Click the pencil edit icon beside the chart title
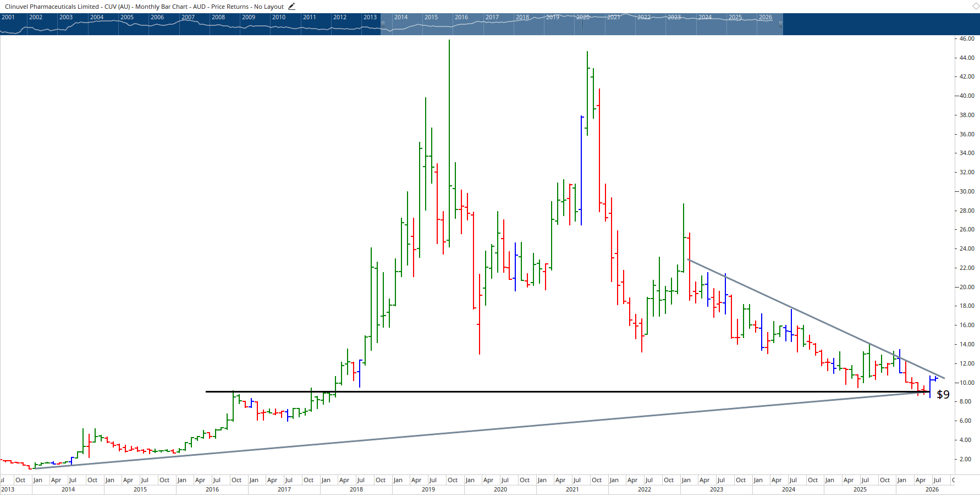 [x=291, y=7]
